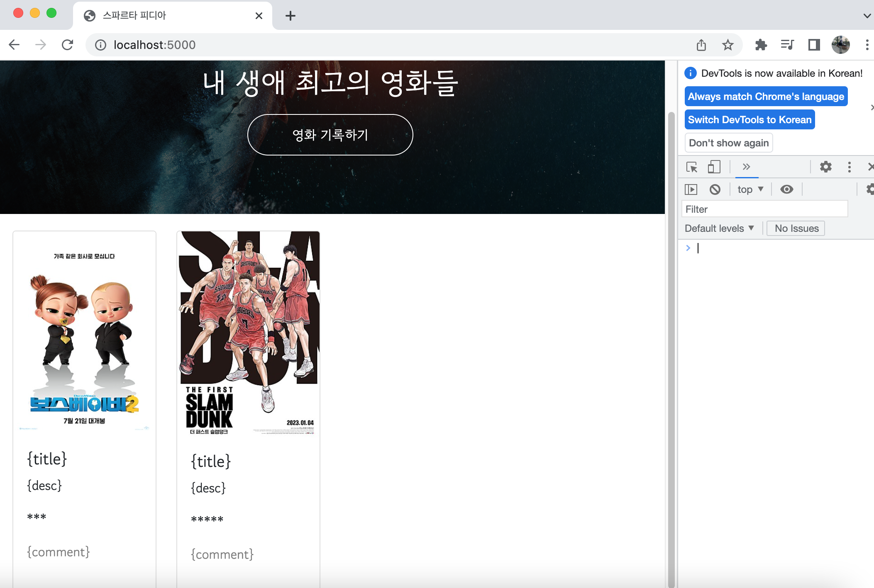The width and height of the screenshot is (874, 588).
Task: Expand more DevTools tabs chevron
Action: tap(746, 167)
